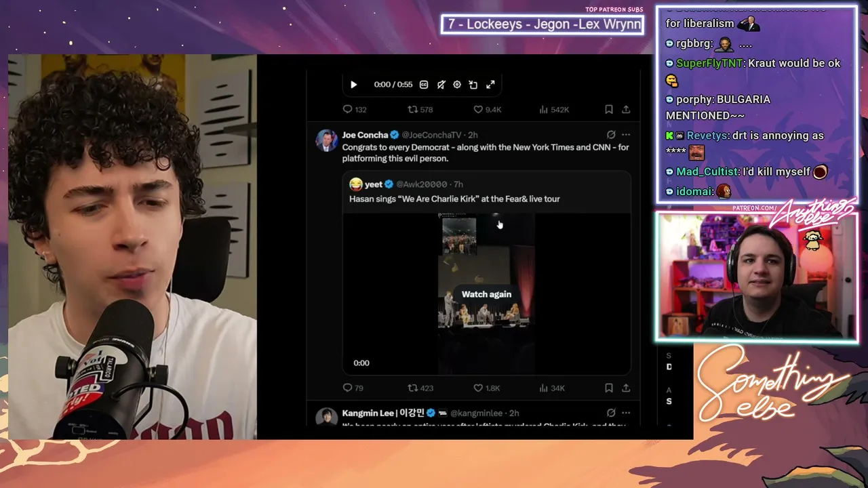The height and width of the screenshot is (488, 868).
Task: Click Watch again on the quoted video
Action: (x=486, y=294)
